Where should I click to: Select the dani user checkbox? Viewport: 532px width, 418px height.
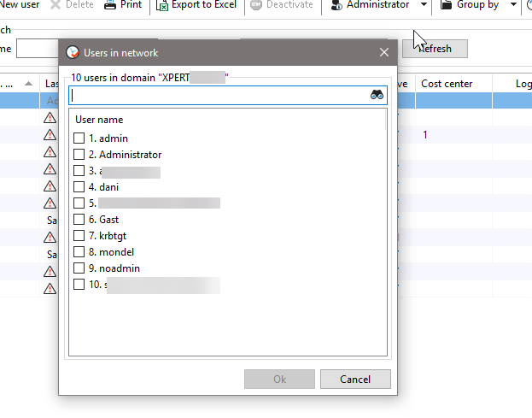[79, 187]
